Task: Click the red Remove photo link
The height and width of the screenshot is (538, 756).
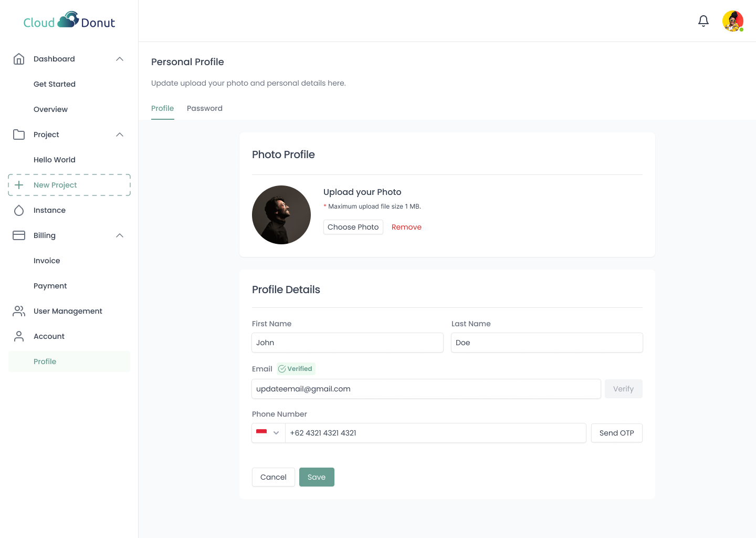Action: pos(406,227)
